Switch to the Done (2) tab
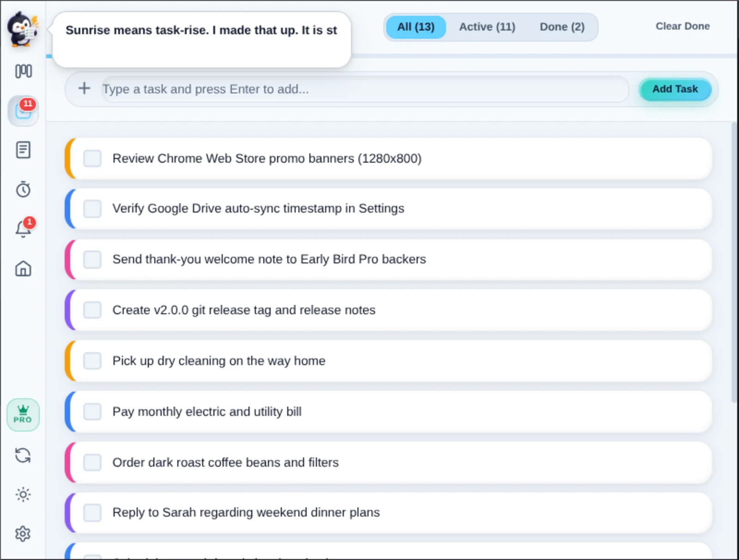Image resolution: width=739 pixels, height=560 pixels. [x=562, y=27]
